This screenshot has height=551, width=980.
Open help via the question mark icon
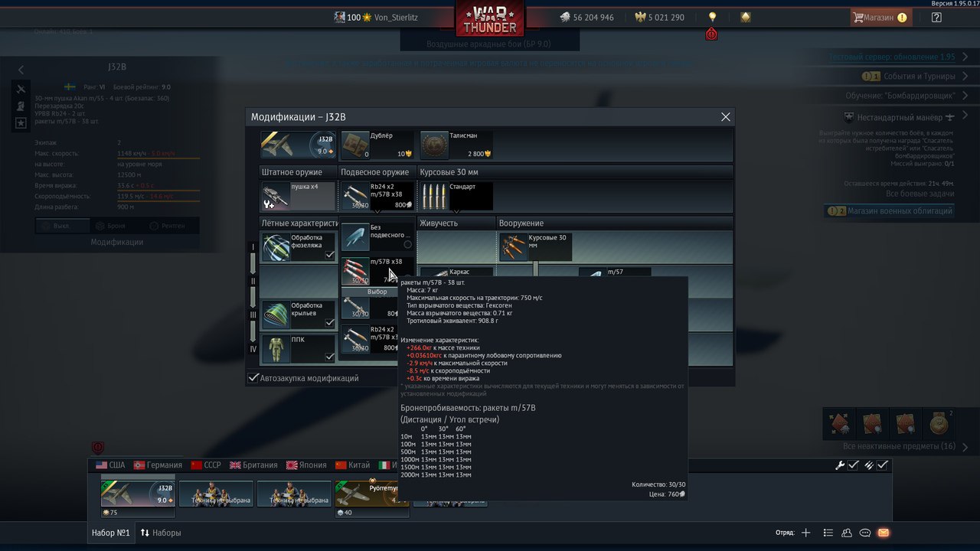point(936,17)
